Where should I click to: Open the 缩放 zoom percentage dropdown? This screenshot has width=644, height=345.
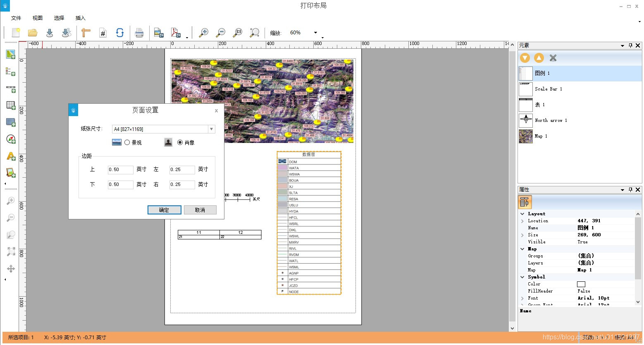316,33
